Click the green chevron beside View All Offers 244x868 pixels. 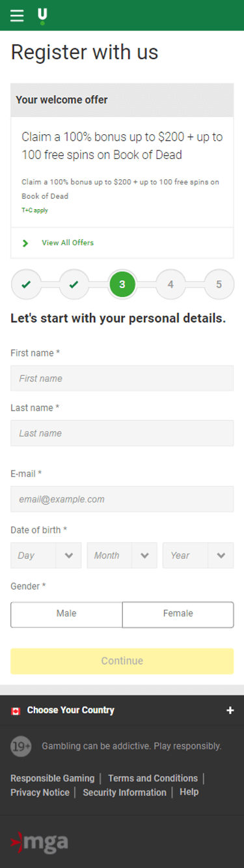pyautogui.click(x=25, y=243)
